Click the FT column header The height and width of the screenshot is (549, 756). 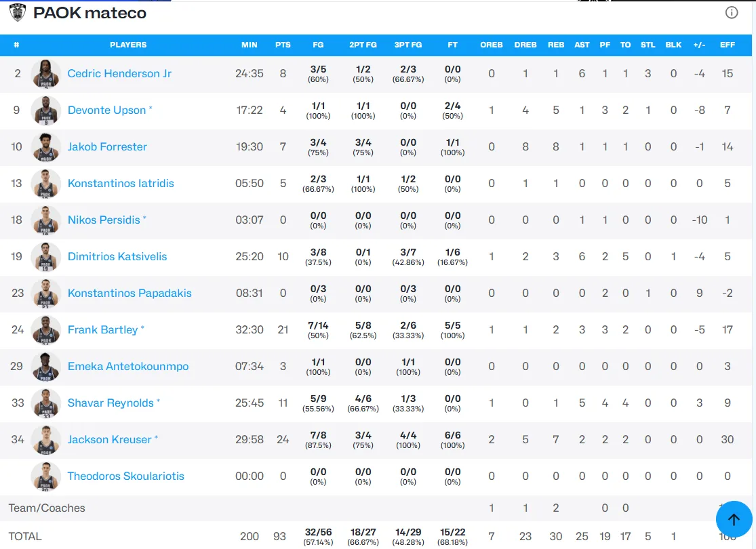click(x=452, y=45)
